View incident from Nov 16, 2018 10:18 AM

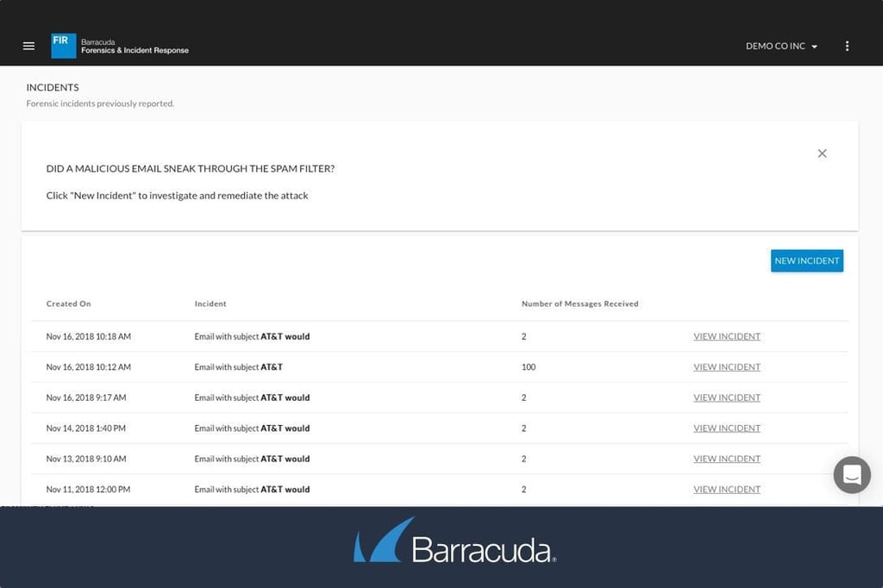point(727,336)
